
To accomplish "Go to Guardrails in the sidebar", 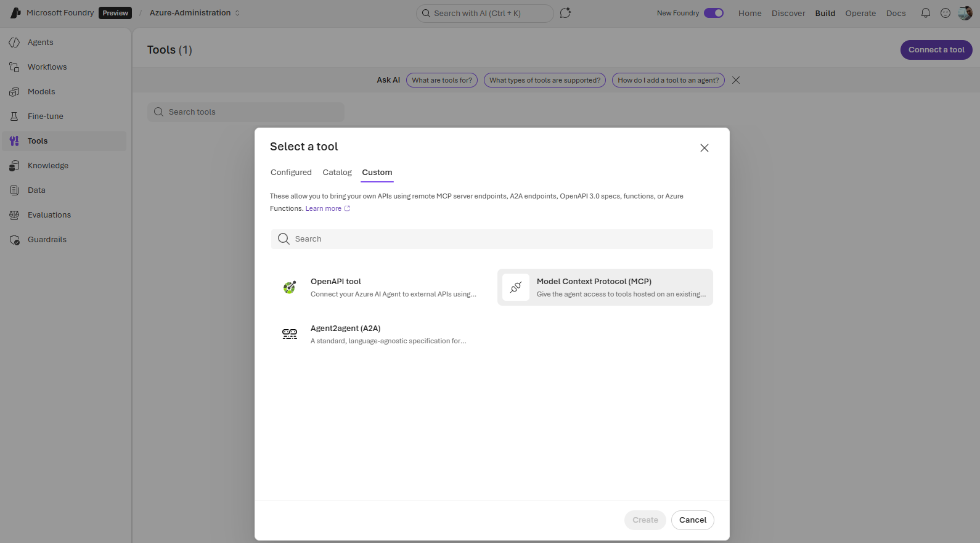I will point(47,240).
